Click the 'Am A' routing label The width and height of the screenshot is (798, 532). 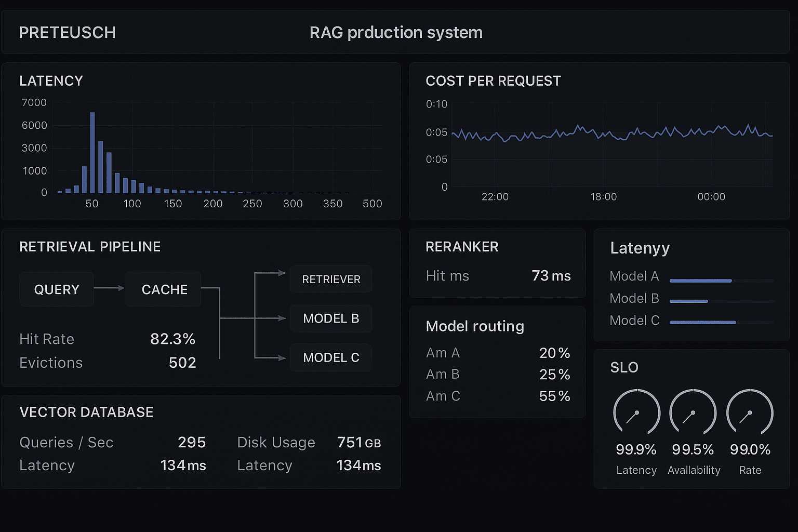(443, 353)
